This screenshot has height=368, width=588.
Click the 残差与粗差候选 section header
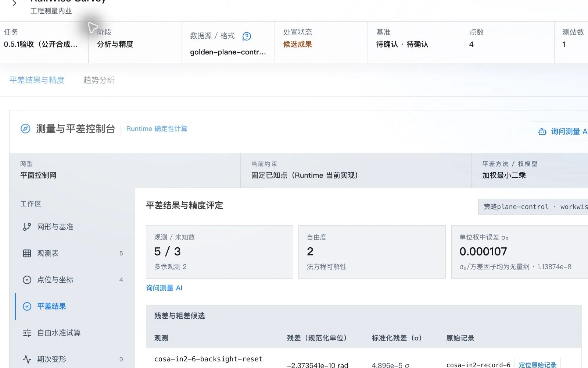click(x=363, y=316)
